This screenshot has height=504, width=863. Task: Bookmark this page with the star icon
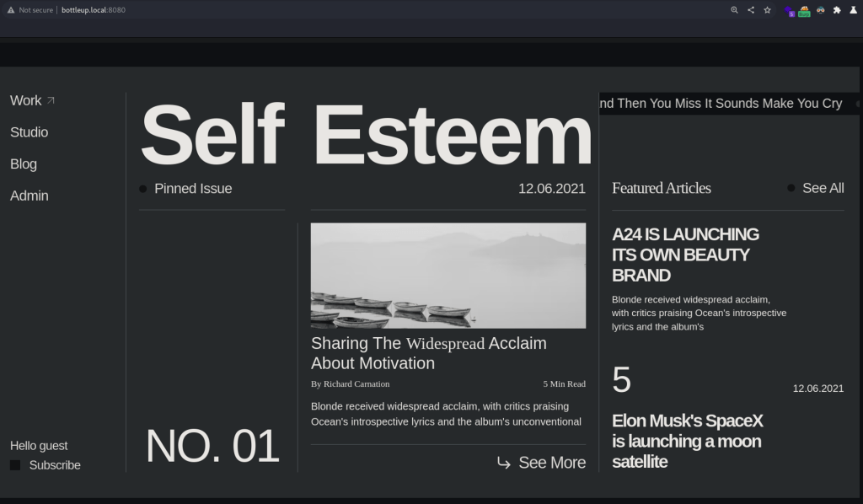[x=767, y=10]
